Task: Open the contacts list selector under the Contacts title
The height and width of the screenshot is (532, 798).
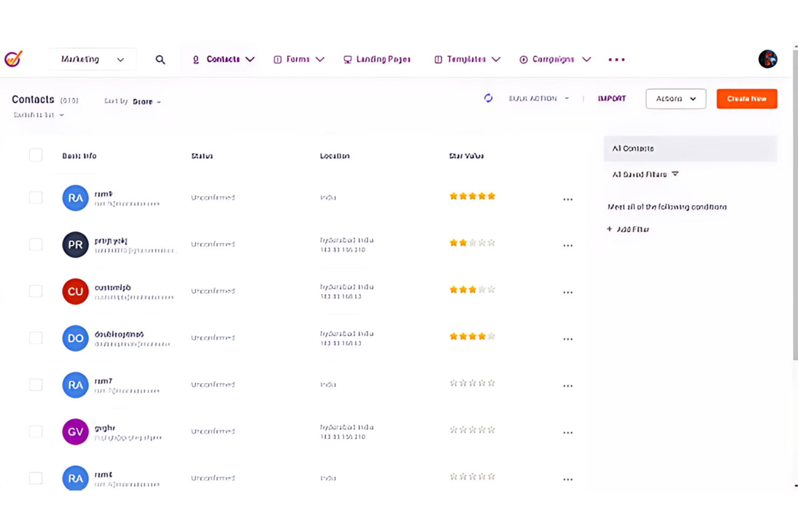Action: [39, 115]
